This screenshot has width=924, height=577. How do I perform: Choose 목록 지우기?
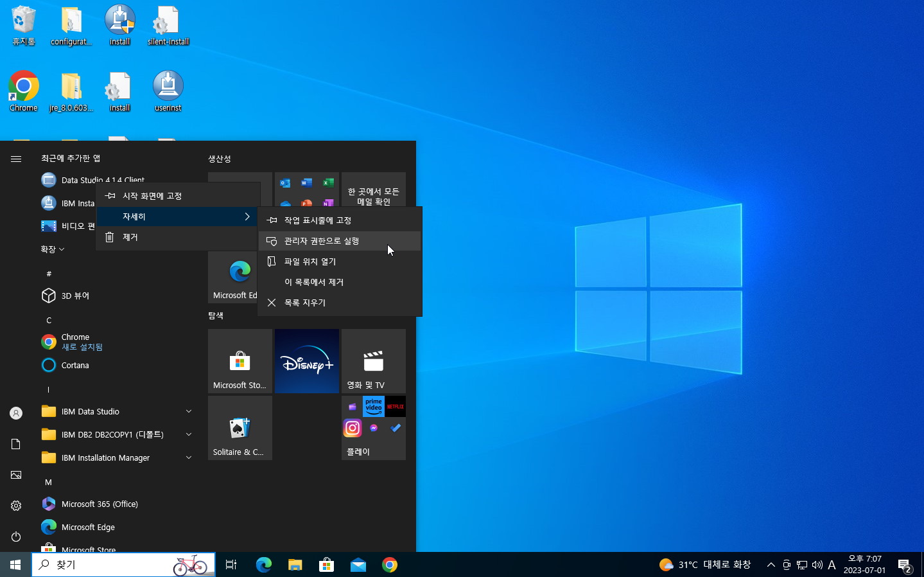click(x=340, y=303)
